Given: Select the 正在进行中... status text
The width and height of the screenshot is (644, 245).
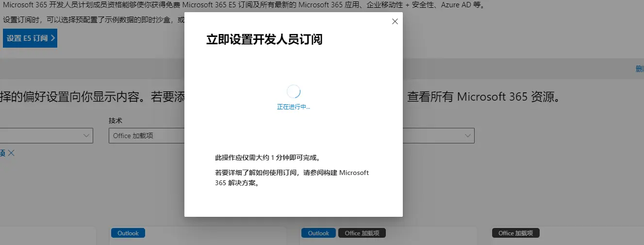Looking at the screenshot, I should (293, 107).
